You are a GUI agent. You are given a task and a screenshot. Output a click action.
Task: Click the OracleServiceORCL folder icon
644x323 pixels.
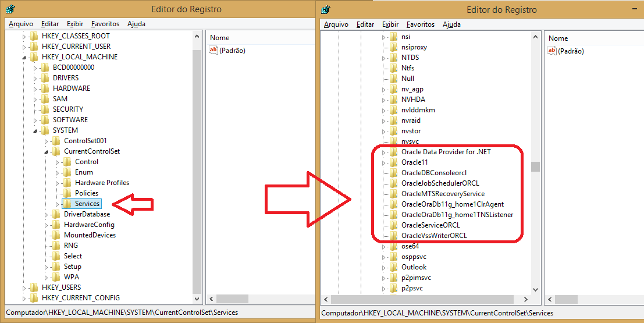394,225
